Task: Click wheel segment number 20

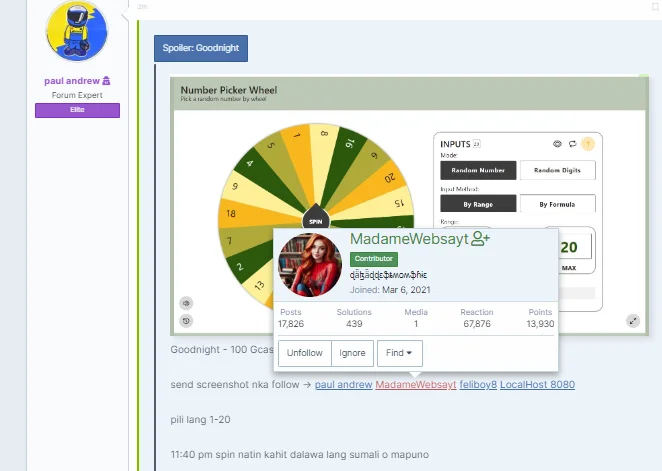Action: [390, 178]
